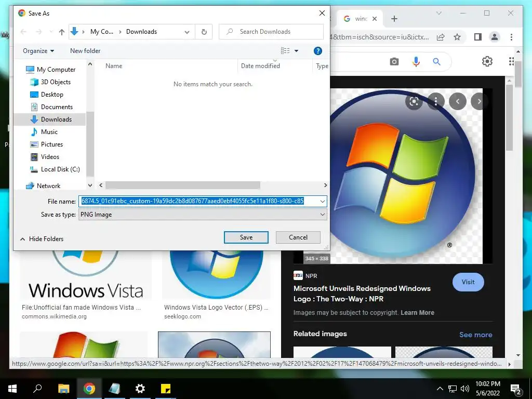Open the Save as type dropdown

click(203, 215)
